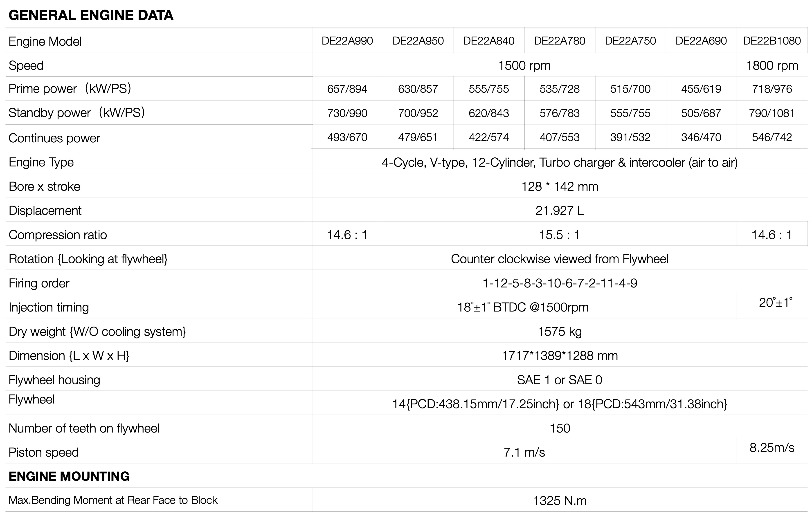812x518 pixels.
Task: Click the ENGINE MOUNTING heading
Action: click(x=69, y=476)
